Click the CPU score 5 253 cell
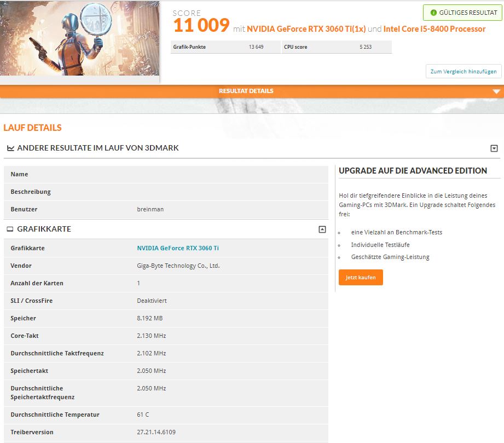This screenshot has height=443, width=504. (337, 47)
